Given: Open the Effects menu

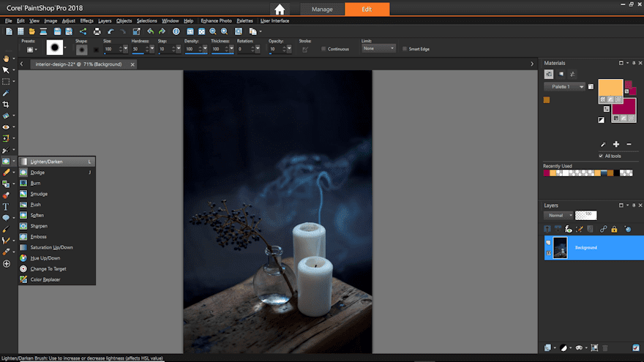Looking at the screenshot, I should (86, 20).
